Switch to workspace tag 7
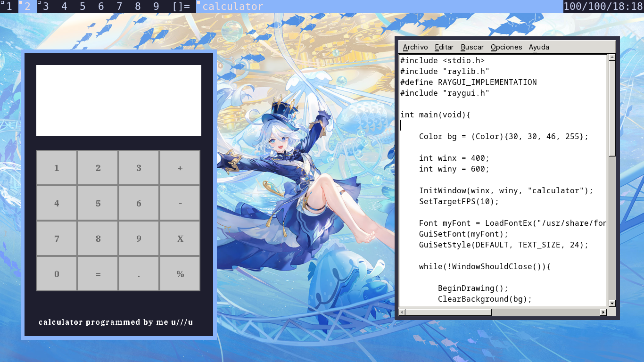 [x=119, y=7]
